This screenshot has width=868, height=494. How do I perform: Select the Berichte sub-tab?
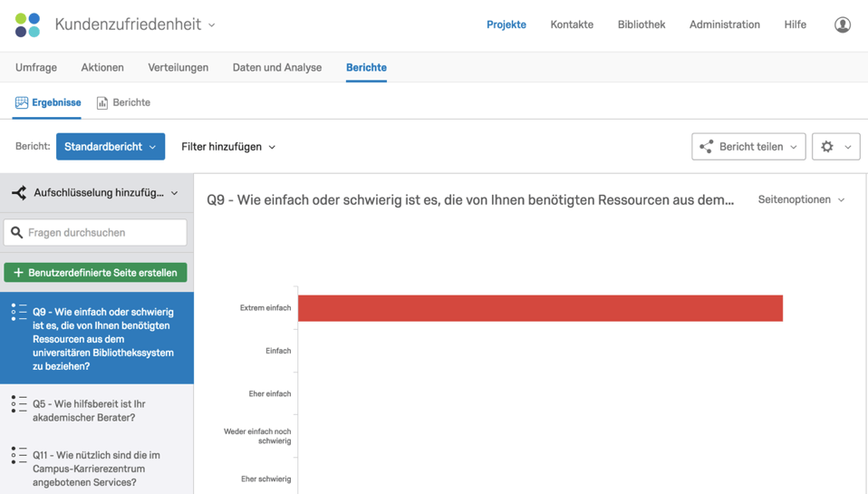[x=124, y=102]
